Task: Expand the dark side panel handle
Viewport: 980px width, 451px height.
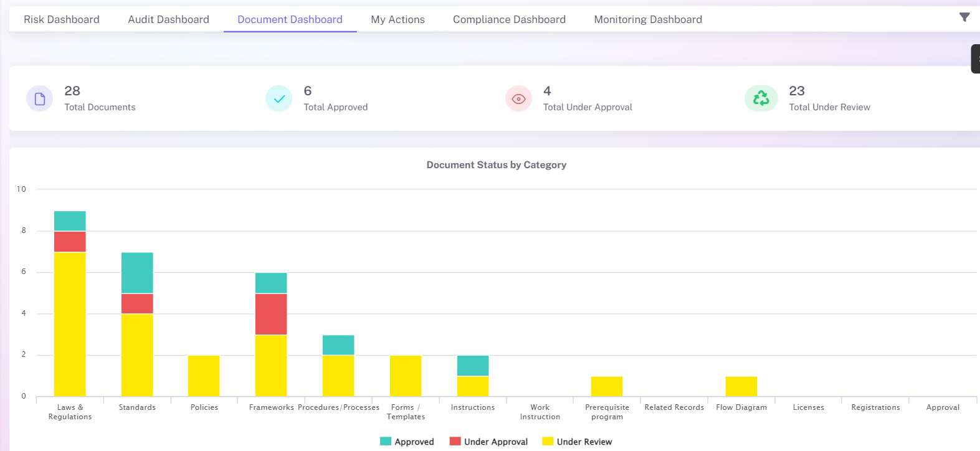Action: pyautogui.click(x=976, y=59)
